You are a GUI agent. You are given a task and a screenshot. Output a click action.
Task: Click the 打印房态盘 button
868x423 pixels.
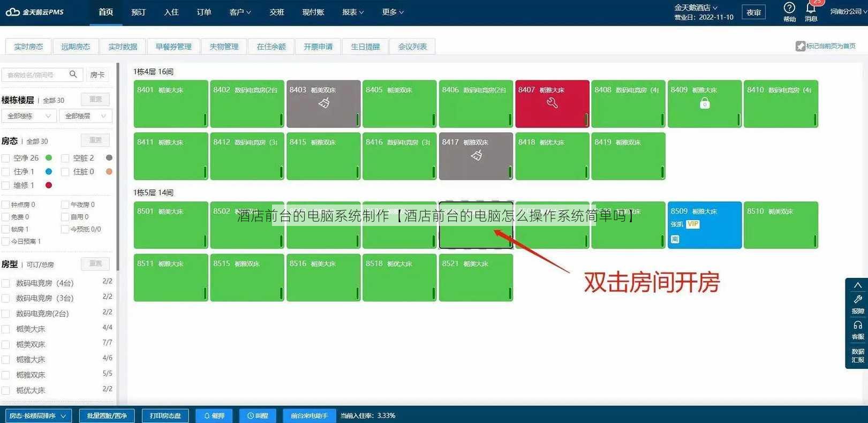click(165, 416)
